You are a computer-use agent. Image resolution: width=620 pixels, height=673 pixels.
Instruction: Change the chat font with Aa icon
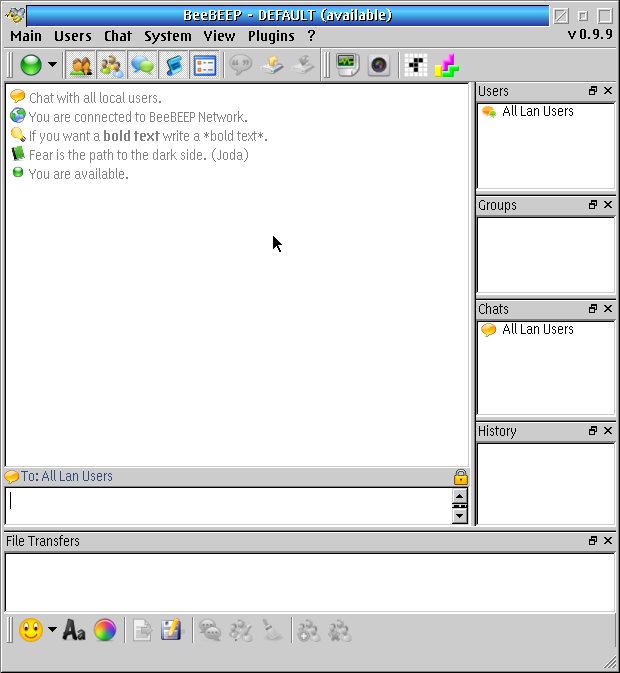click(x=74, y=630)
